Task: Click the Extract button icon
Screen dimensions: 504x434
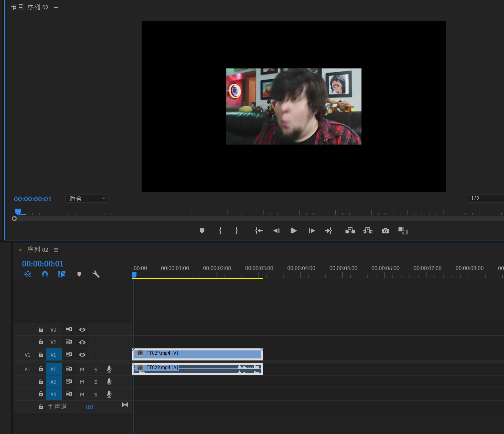Action: click(x=367, y=231)
